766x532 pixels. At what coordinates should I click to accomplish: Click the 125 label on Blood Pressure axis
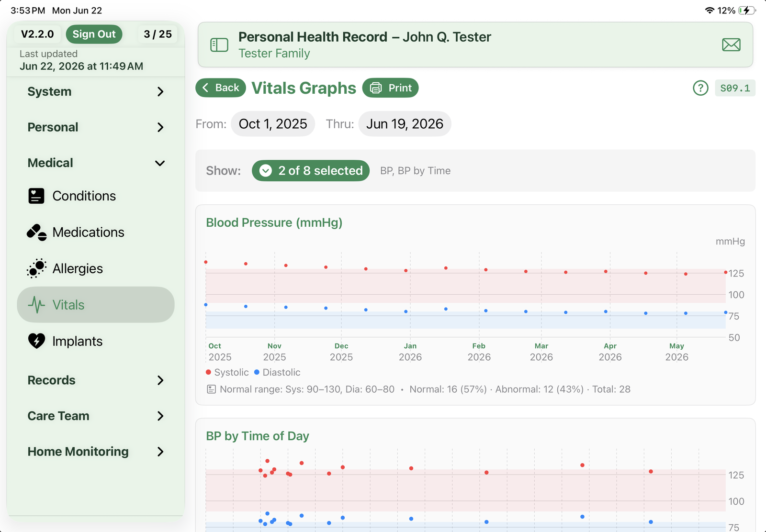click(736, 274)
